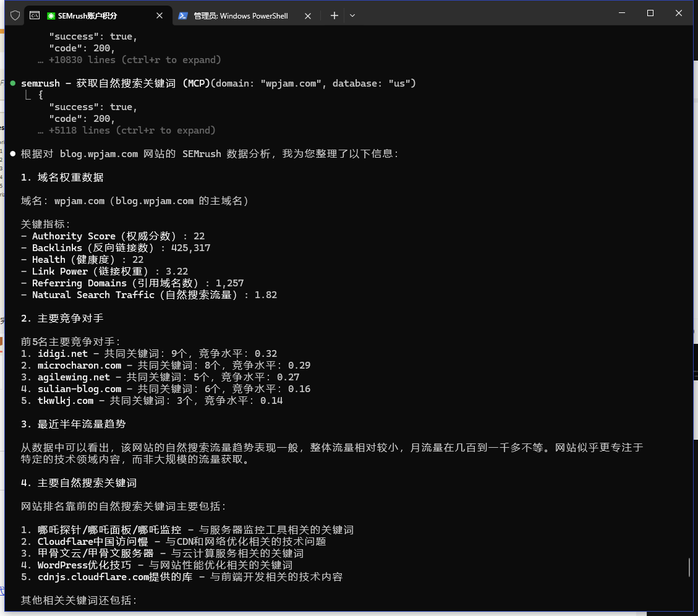The width and height of the screenshot is (698, 616).
Task: Click the shield admin icon
Action: click(x=15, y=15)
